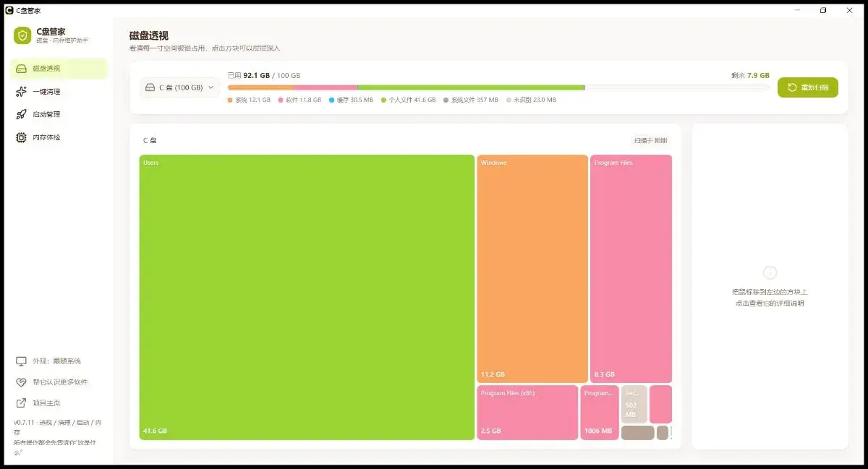
Task: Click the 已用 92.1 GB / 100 GB text
Action: pyautogui.click(x=264, y=75)
